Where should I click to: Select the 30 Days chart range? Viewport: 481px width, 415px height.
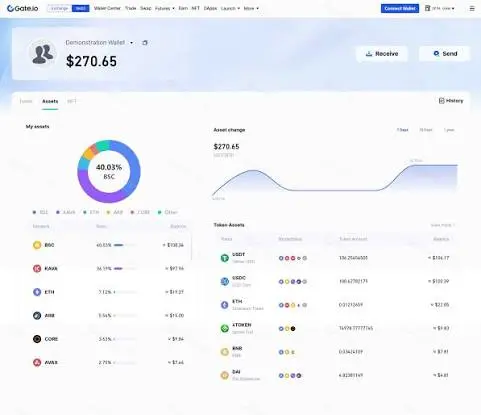pos(426,130)
